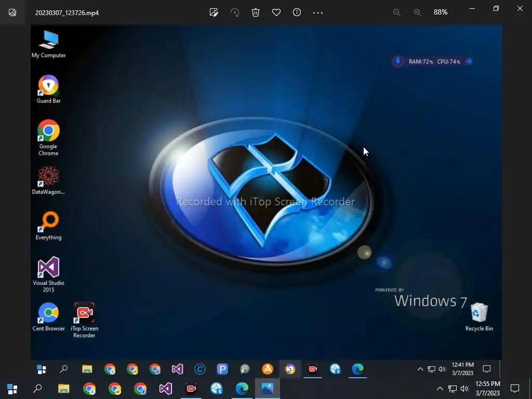Click File Explorer on the recorded taskbar

pos(87,369)
